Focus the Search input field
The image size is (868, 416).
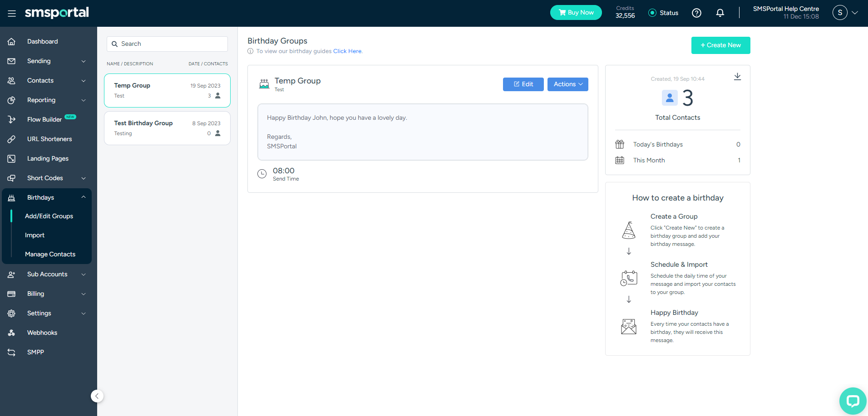click(x=167, y=44)
